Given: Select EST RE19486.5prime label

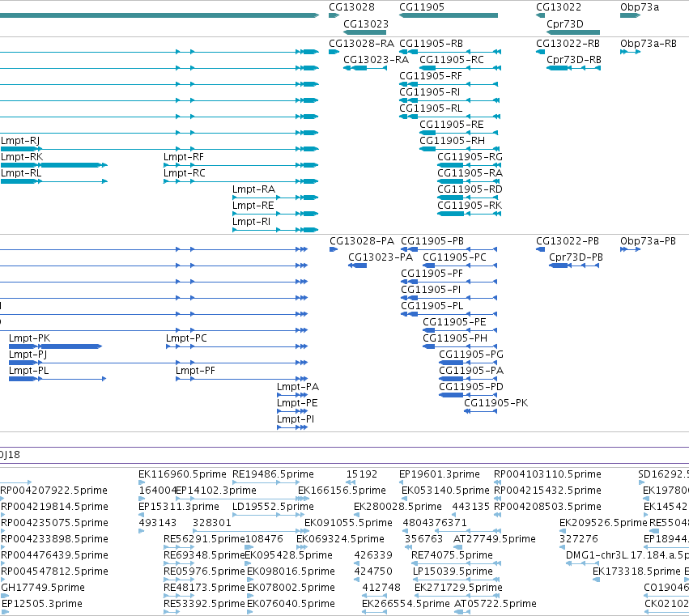Looking at the screenshot, I should pos(274,474).
